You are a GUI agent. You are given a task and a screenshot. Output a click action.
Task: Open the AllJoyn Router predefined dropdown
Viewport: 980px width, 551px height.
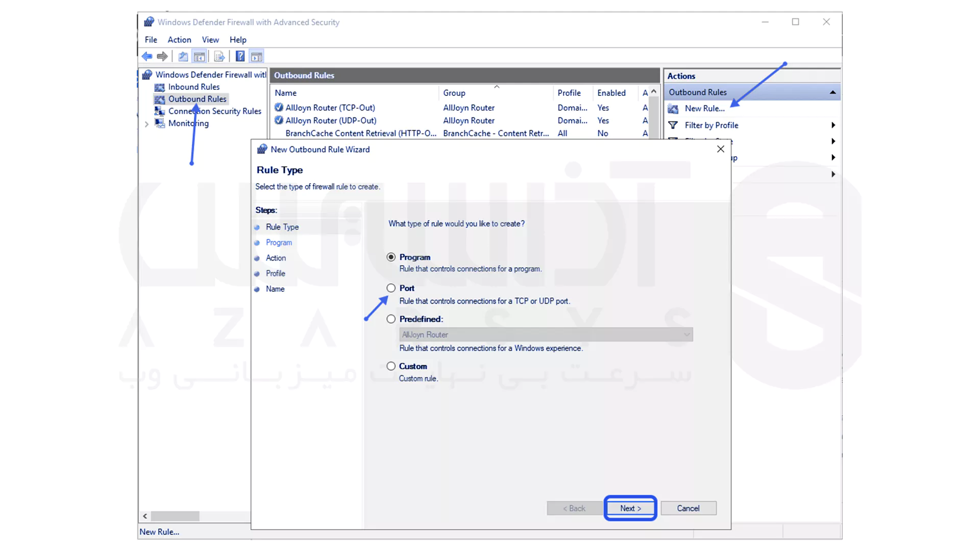pos(546,335)
